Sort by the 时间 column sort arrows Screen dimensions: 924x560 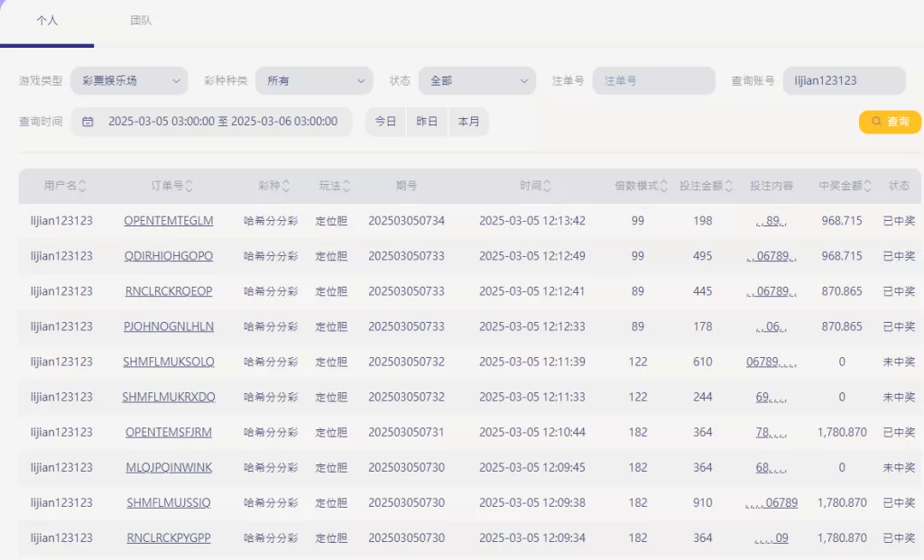tap(547, 186)
